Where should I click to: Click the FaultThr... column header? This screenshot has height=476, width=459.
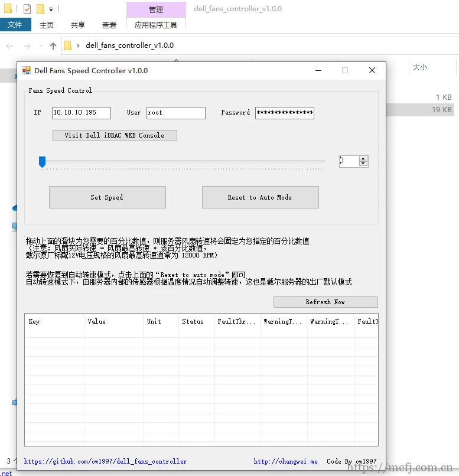tap(237, 321)
